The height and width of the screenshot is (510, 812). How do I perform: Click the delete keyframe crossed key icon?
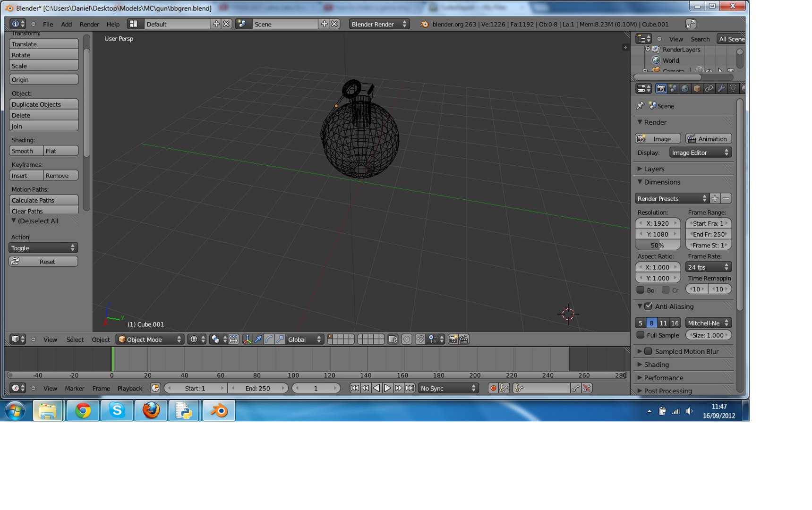click(x=587, y=388)
